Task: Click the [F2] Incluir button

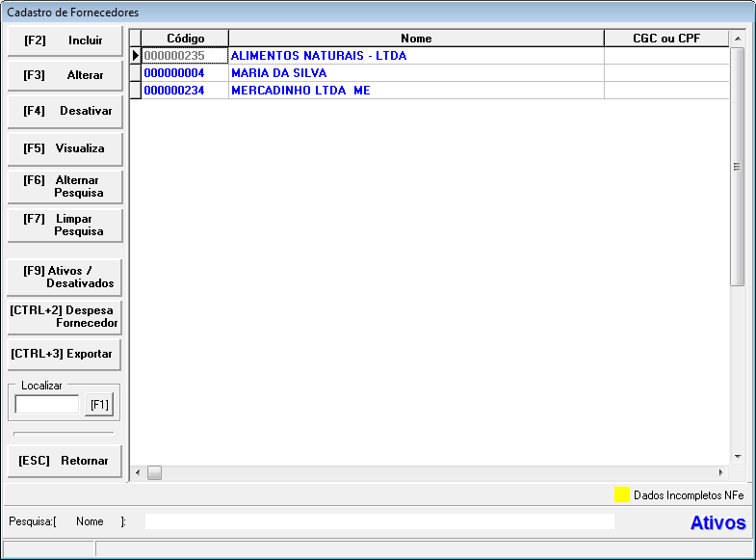Action: 65,40
